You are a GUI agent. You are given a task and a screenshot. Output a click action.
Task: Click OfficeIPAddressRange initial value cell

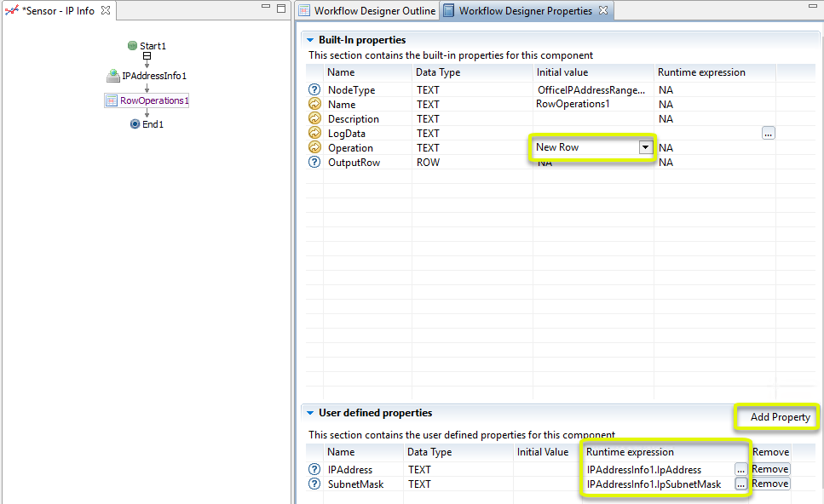(x=593, y=89)
